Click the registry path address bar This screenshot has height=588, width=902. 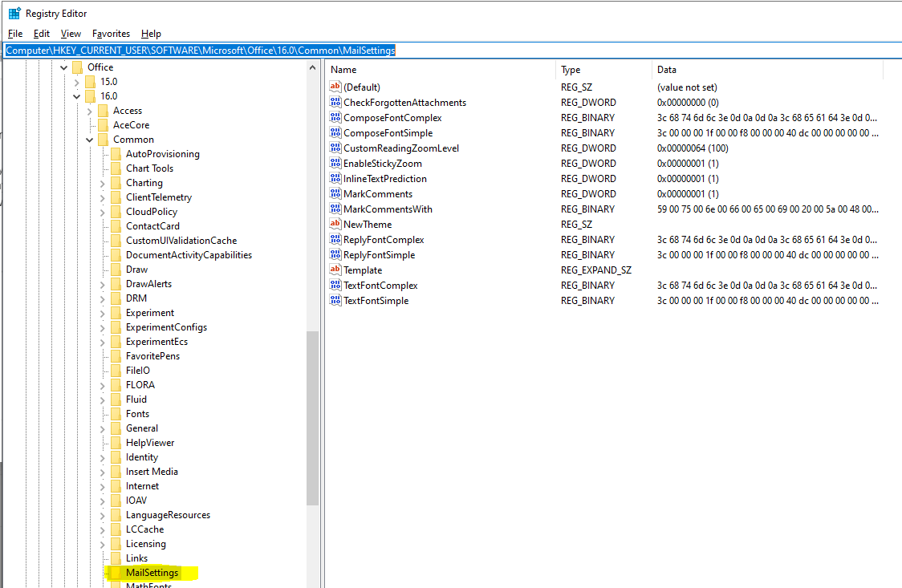pyautogui.click(x=451, y=51)
